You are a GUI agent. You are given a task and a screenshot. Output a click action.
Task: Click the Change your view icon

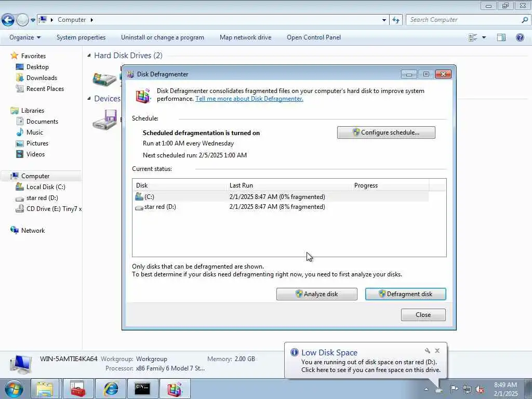(473, 37)
